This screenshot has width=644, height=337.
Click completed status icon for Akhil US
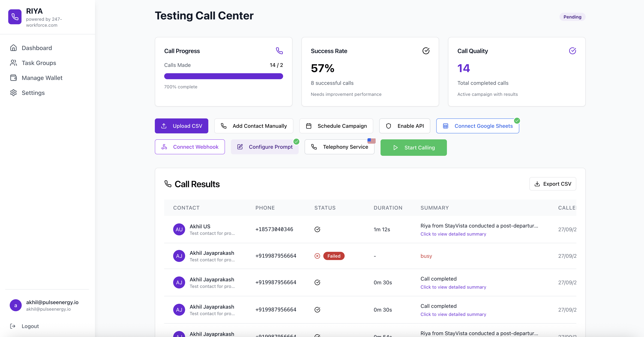317,229
